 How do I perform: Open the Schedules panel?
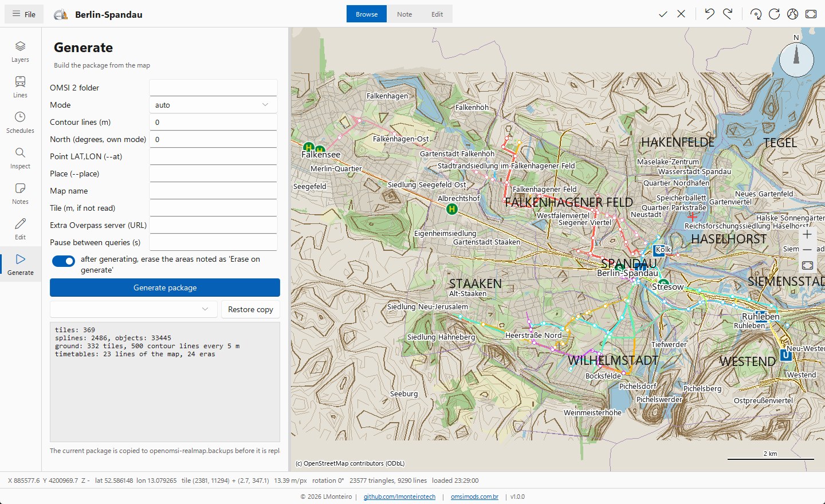tap(20, 123)
